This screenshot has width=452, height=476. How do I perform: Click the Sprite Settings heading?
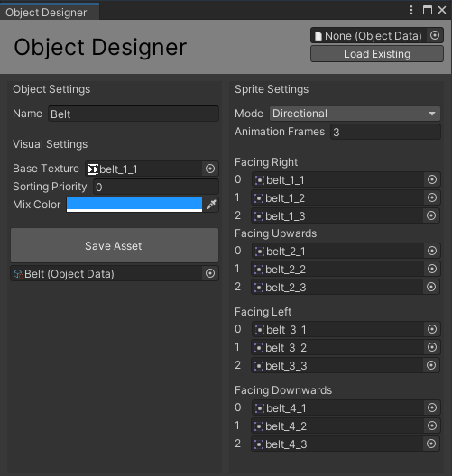click(272, 89)
